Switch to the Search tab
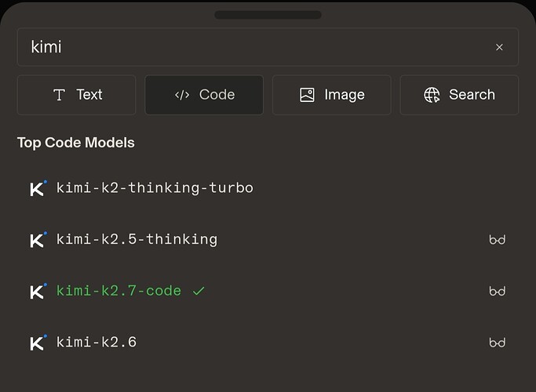 click(459, 95)
